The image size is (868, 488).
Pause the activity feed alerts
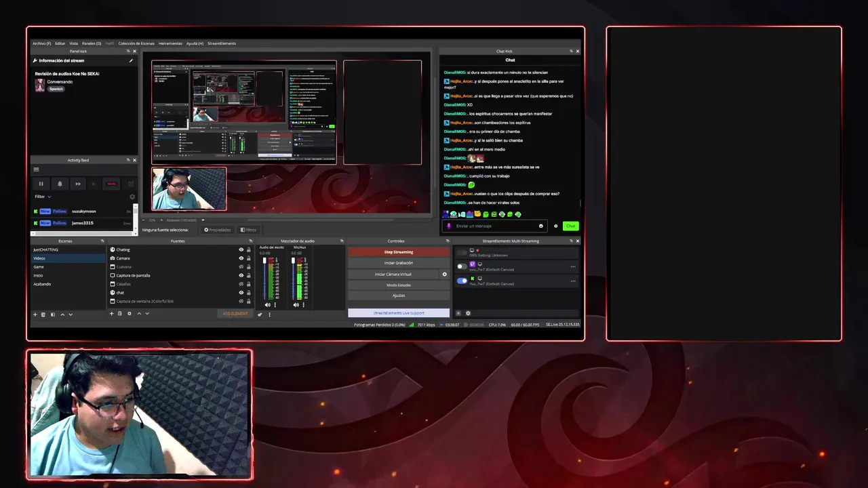click(x=41, y=184)
